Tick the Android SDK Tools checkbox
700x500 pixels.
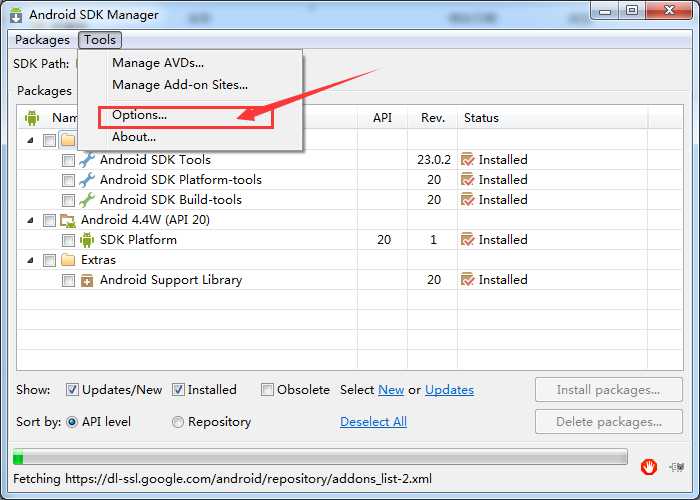point(68,160)
